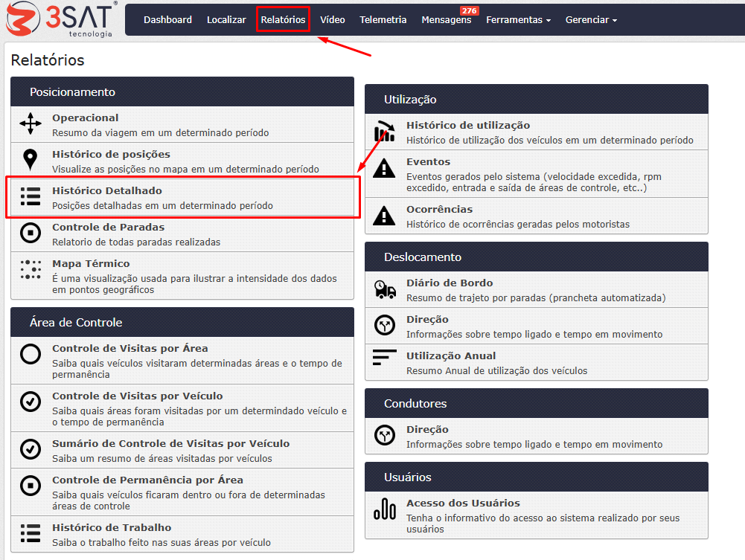Click the Acesso dos Usuários chart icon

tap(385, 510)
